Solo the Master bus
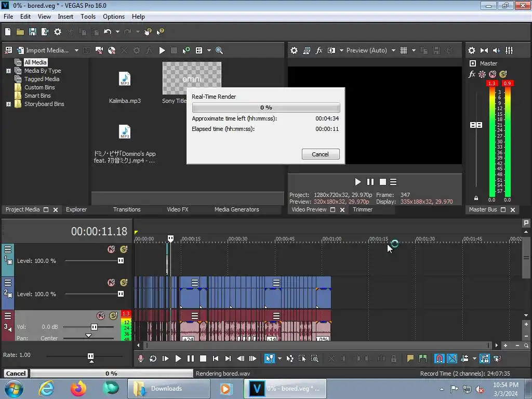This screenshot has height=399, width=532. (503, 74)
